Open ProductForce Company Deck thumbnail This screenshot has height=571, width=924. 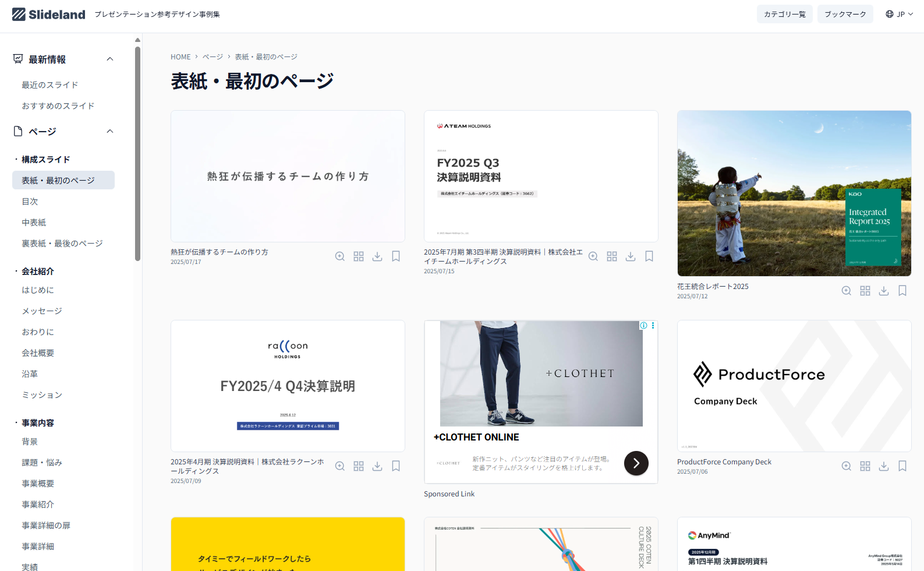794,386
